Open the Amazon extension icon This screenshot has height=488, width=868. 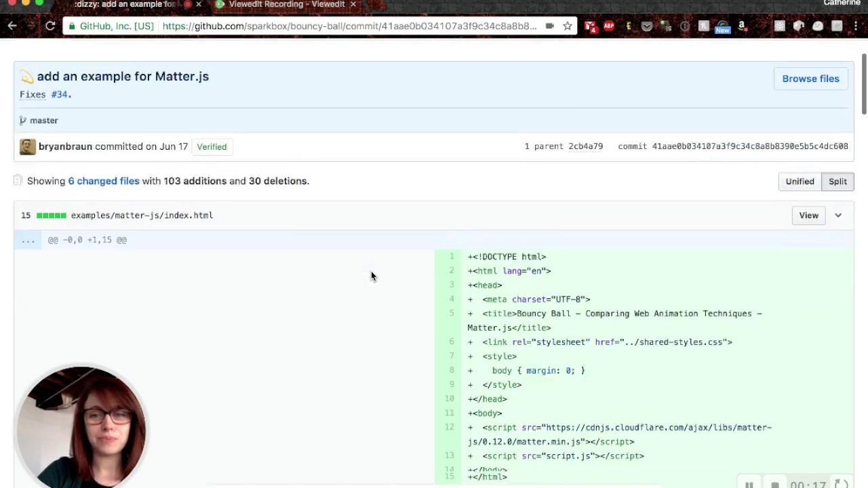(741, 26)
